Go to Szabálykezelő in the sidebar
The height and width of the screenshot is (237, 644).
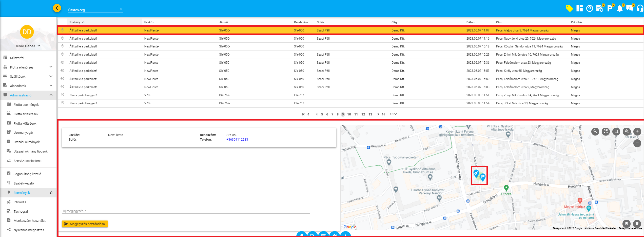[x=24, y=183]
